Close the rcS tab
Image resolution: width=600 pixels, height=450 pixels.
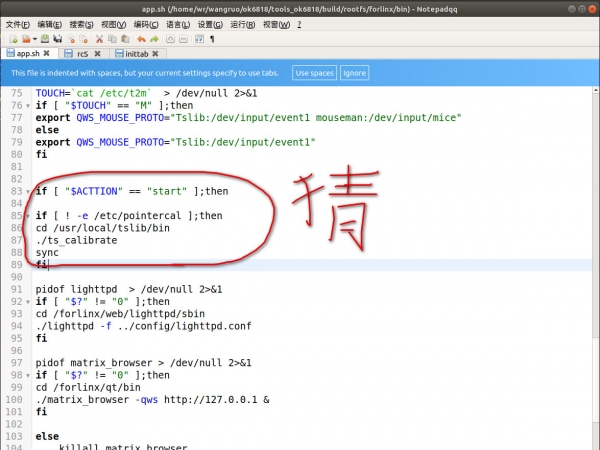[100, 54]
